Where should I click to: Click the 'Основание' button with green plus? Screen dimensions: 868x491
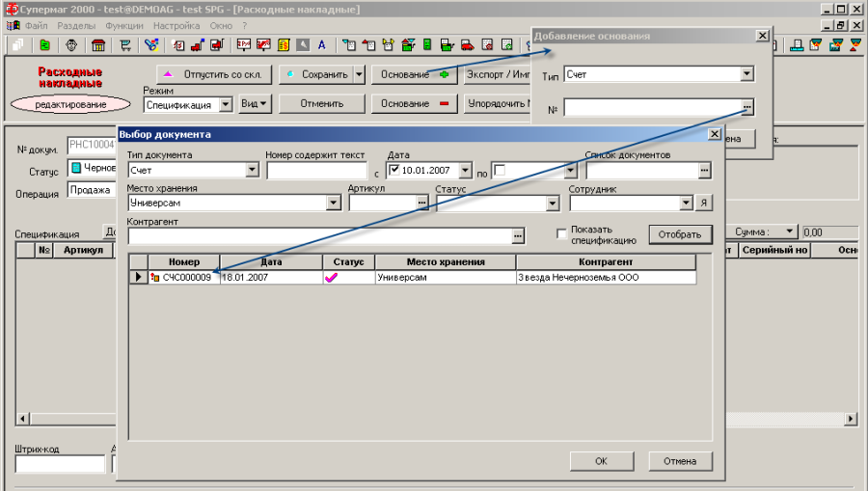[x=414, y=74]
